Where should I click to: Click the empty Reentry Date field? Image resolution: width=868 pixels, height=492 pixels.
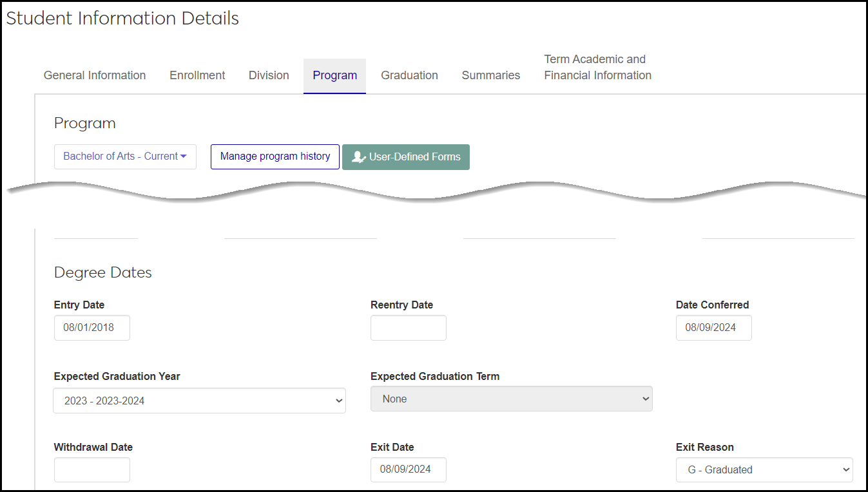pos(408,328)
